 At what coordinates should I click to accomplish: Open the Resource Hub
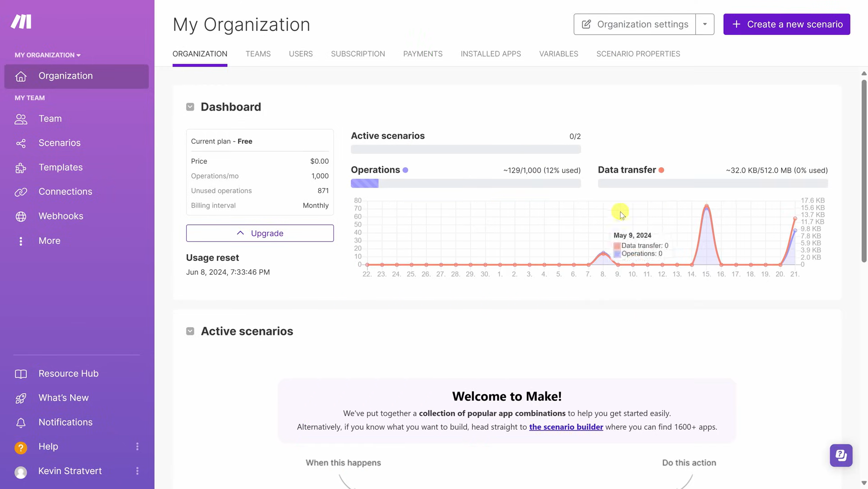pyautogui.click(x=68, y=373)
